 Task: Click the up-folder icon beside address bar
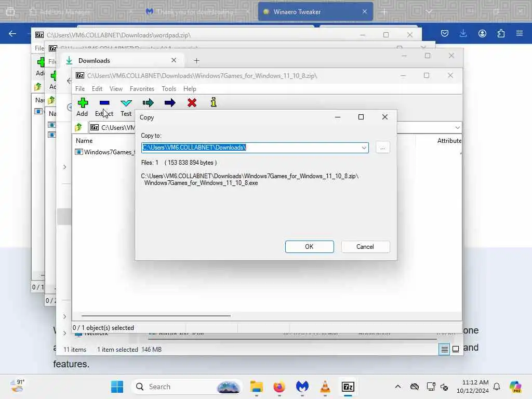pos(78,127)
